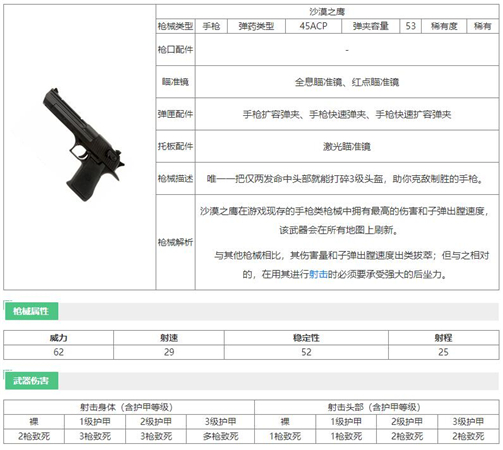The image size is (503, 450).
Task: Click the 2枪致死 cell under head 3级护甲
Action: (x=468, y=436)
